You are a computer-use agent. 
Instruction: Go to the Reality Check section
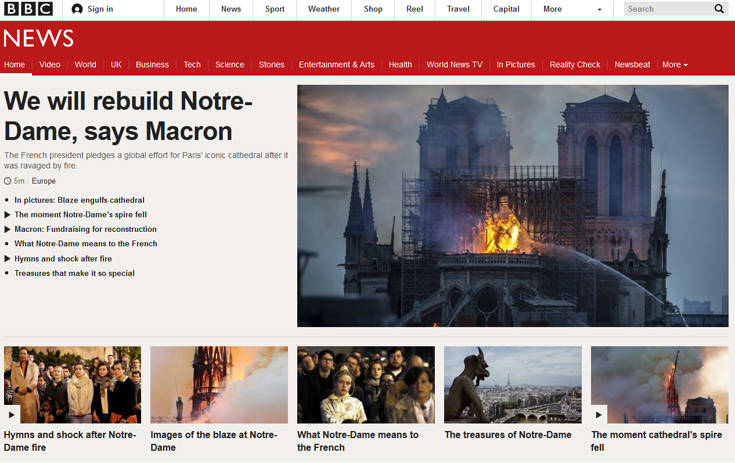(575, 65)
